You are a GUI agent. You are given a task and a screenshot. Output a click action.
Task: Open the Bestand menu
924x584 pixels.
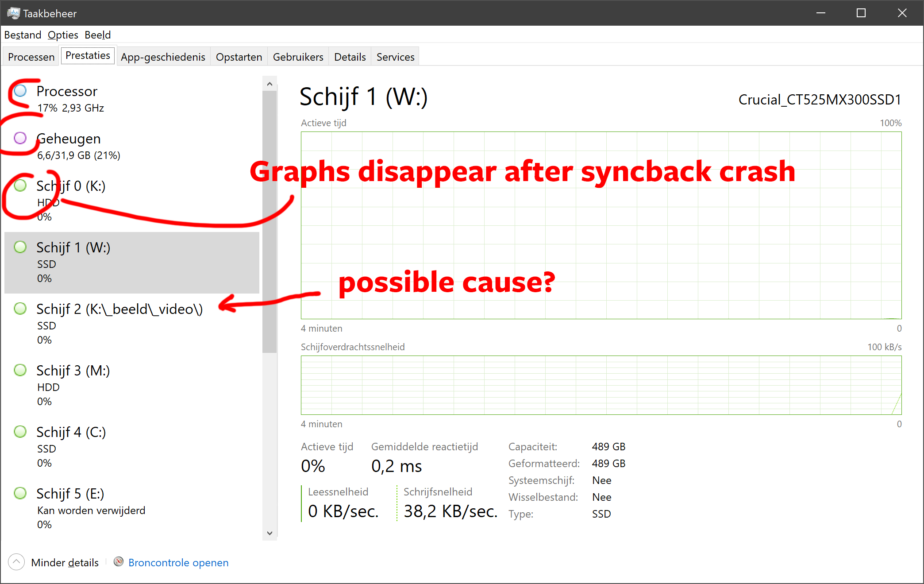[22, 35]
